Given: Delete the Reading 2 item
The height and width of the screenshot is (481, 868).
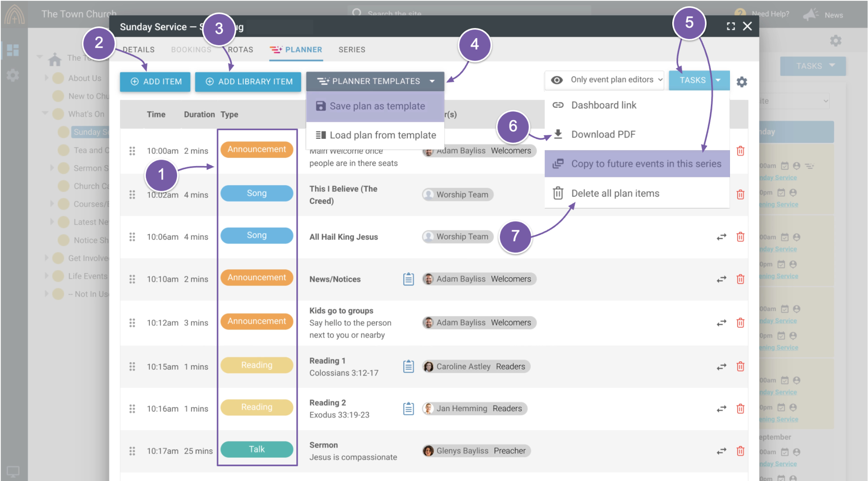Looking at the screenshot, I should click(740, 409).
